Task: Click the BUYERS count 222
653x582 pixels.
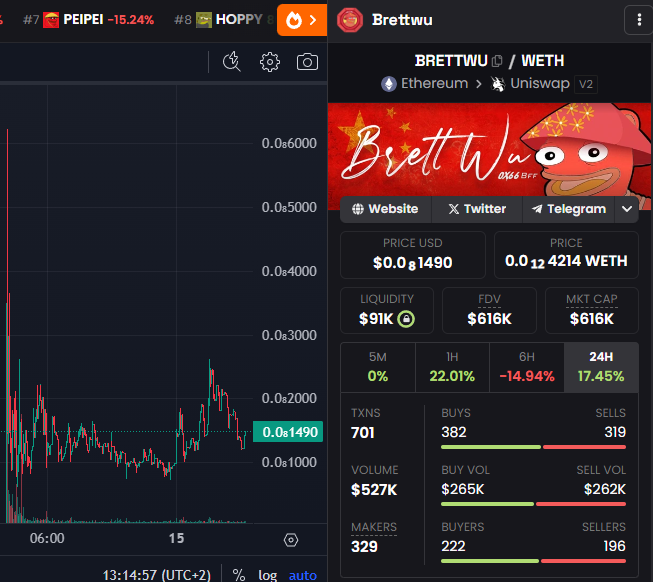Action: point(453,546)
